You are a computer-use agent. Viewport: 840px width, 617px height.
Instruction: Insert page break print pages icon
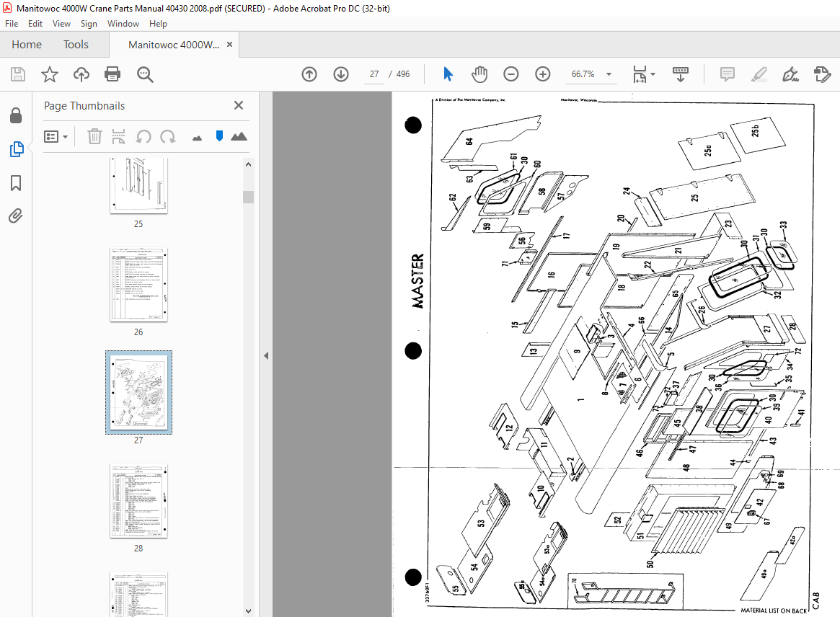point(118,136)
